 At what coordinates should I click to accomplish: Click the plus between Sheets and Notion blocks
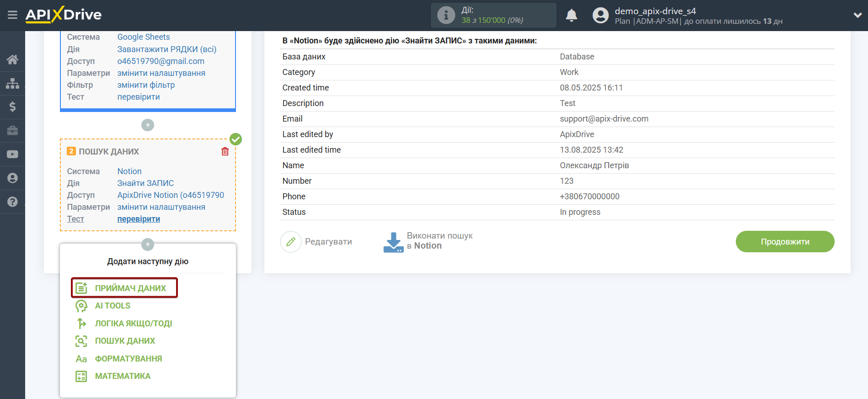click(147, 125)
